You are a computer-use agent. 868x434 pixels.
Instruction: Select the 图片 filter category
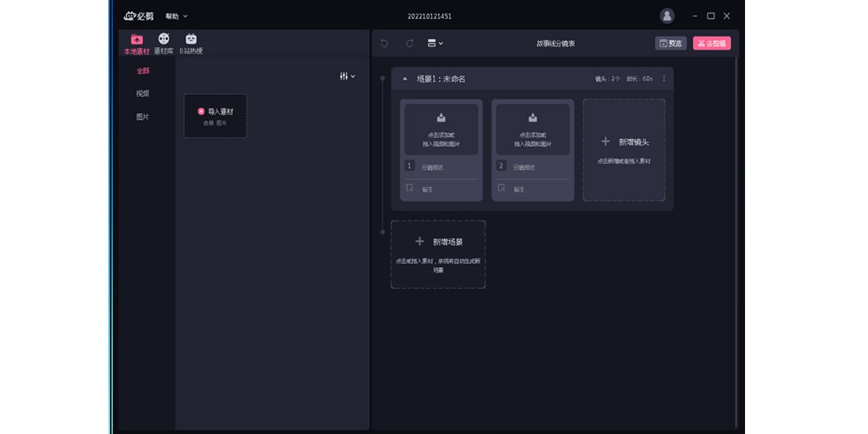click(x=143, y=116)
